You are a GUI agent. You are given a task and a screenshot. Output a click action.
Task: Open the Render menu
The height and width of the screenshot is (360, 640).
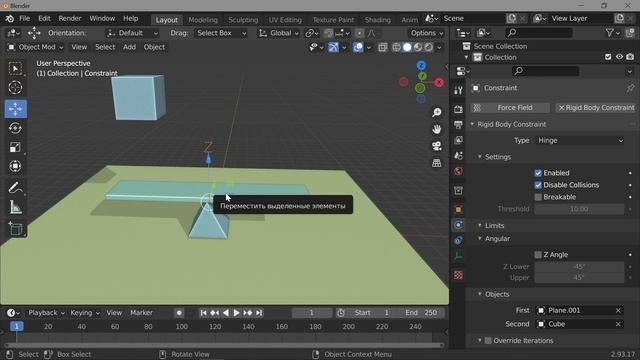point(70,18)
